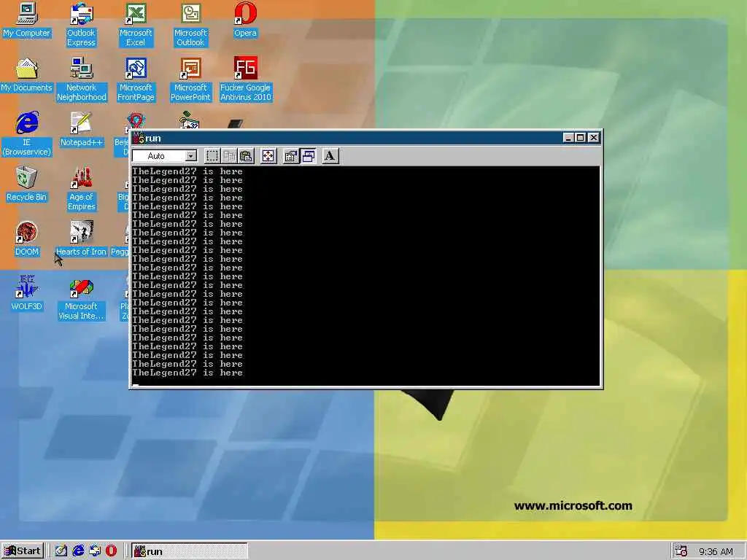Select IE (Browservice) desktop icon
The image size is (747, 560).
(x=26, y=134)
